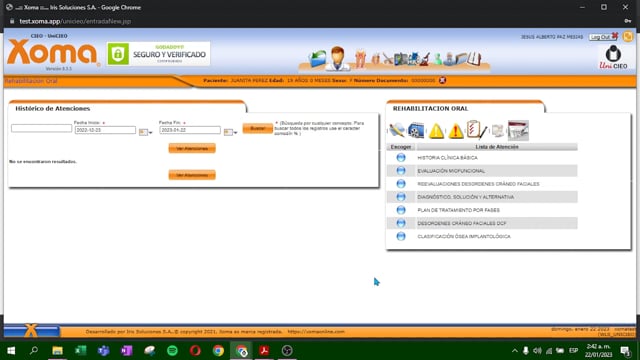Click the Lista de Atención column header
Image resolution: width=640 pixels, height=360 pixels.
pyautogui.click(x=497, y=147)
